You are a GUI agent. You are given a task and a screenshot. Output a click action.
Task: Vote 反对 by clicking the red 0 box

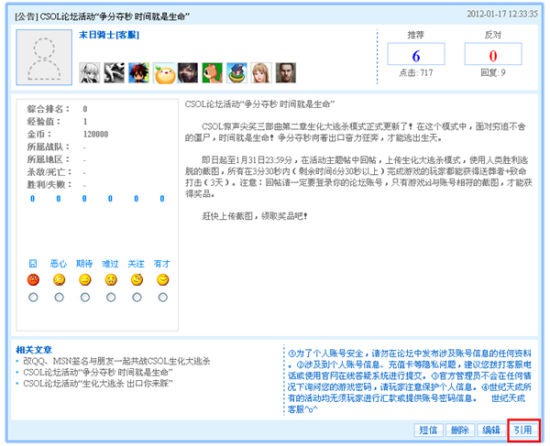point(493,54)
